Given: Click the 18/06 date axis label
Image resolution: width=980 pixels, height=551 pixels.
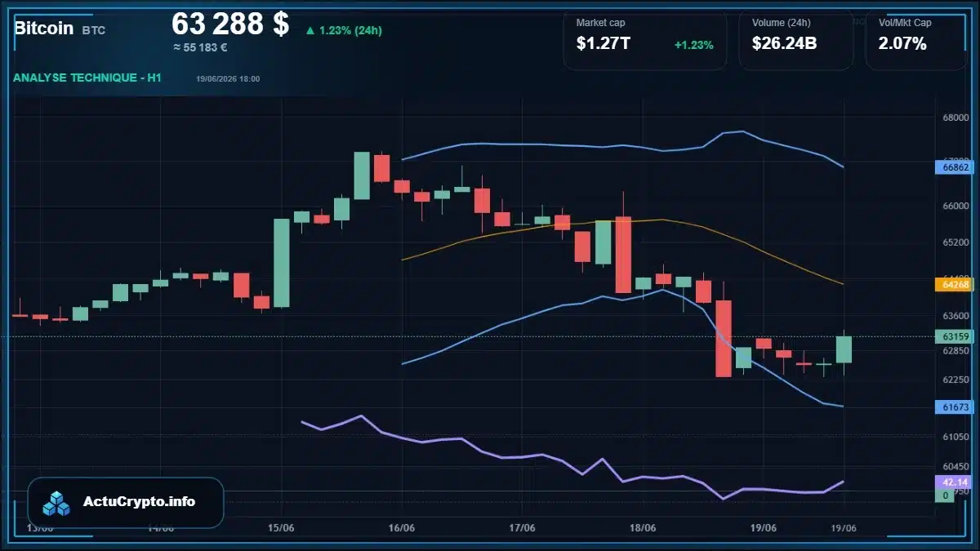Looking at the screenshot, I should pos(643,528).
